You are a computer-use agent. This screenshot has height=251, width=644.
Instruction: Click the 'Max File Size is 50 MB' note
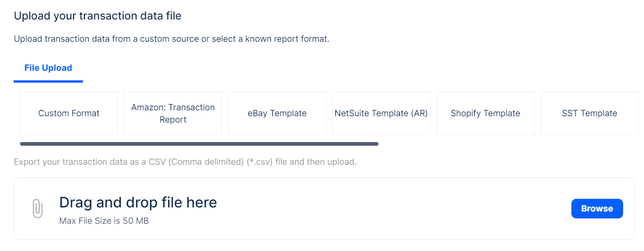pos(104,221)
